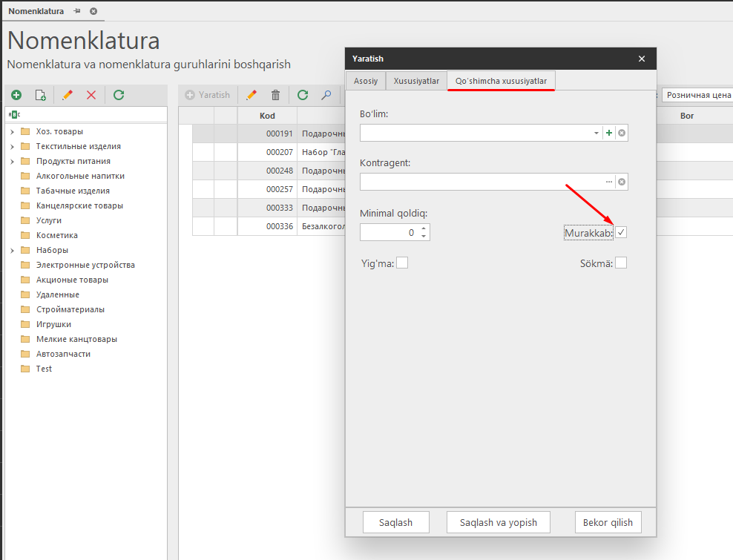
Task: Open the Bo'lim dropdown arrow
Action: point(596,133)
